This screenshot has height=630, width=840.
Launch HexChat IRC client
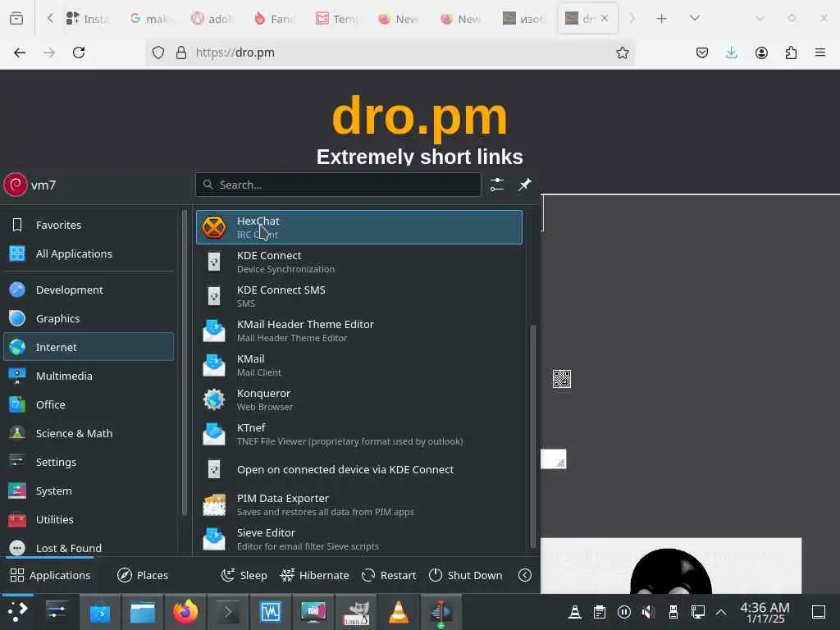pos(359,227)
